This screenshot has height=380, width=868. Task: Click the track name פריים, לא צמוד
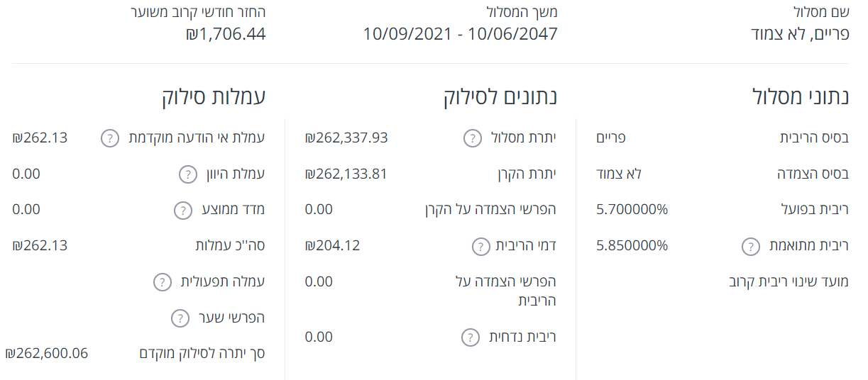tap(800, 33)
